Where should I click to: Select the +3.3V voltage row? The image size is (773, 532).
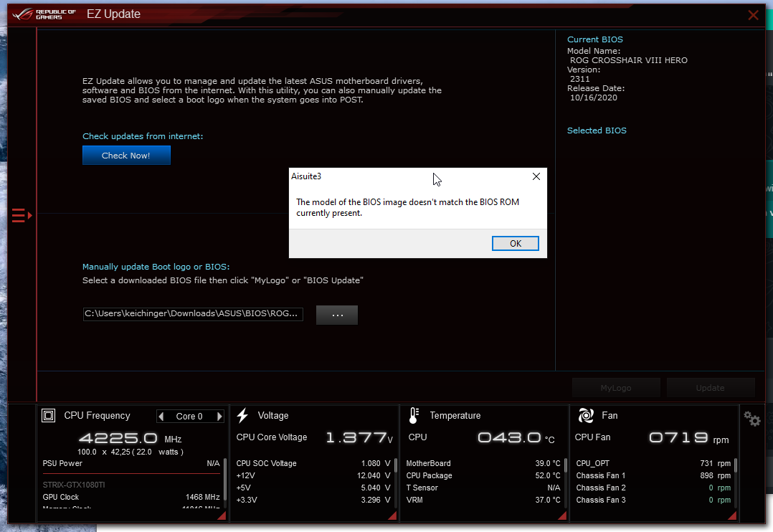tap(313, 500)
